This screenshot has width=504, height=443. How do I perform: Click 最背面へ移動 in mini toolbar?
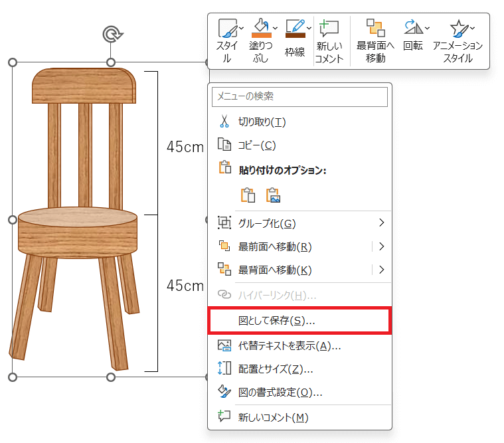click(x=375, y=41)
